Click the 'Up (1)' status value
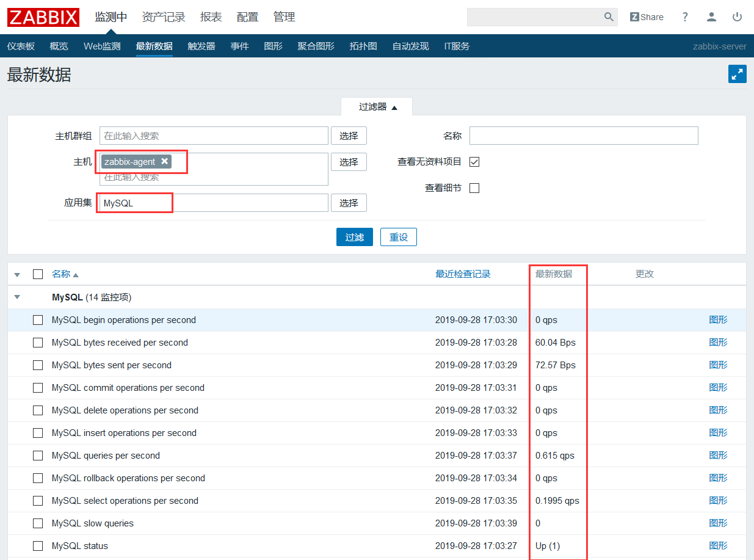This screenshot has width=754, height=560. [x=548, y=546]
